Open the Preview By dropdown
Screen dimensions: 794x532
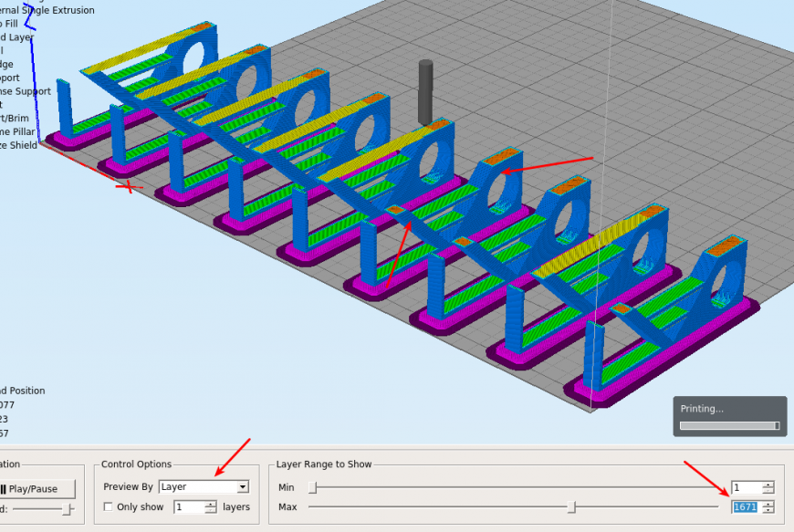242,486
